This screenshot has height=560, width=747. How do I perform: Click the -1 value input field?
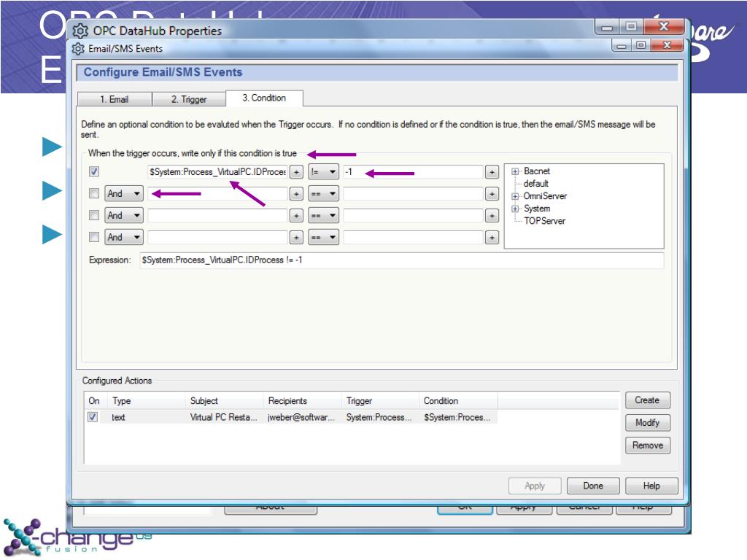point(413,172)
